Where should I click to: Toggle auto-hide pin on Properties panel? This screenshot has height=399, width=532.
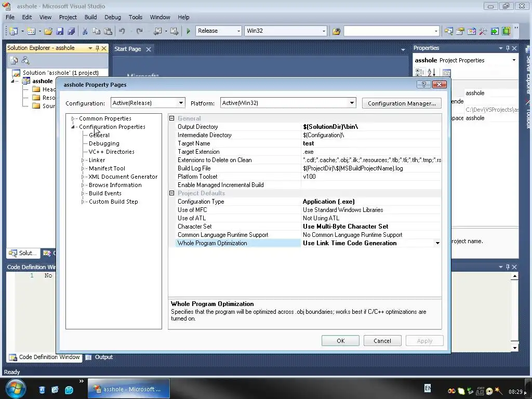pos(508,48)
